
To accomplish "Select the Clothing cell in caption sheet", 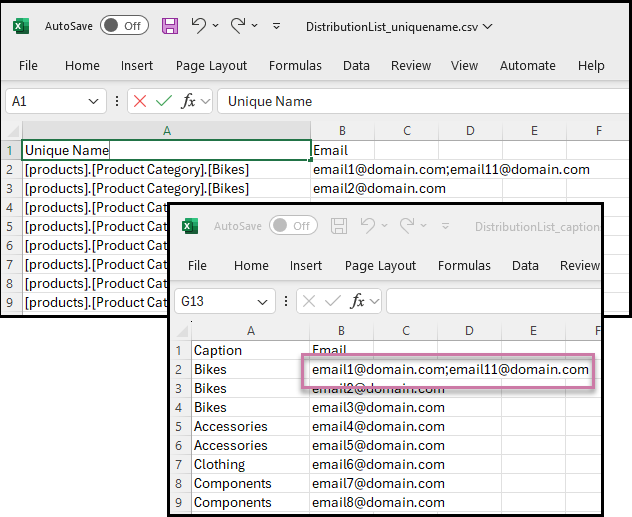I will [219, 464].
